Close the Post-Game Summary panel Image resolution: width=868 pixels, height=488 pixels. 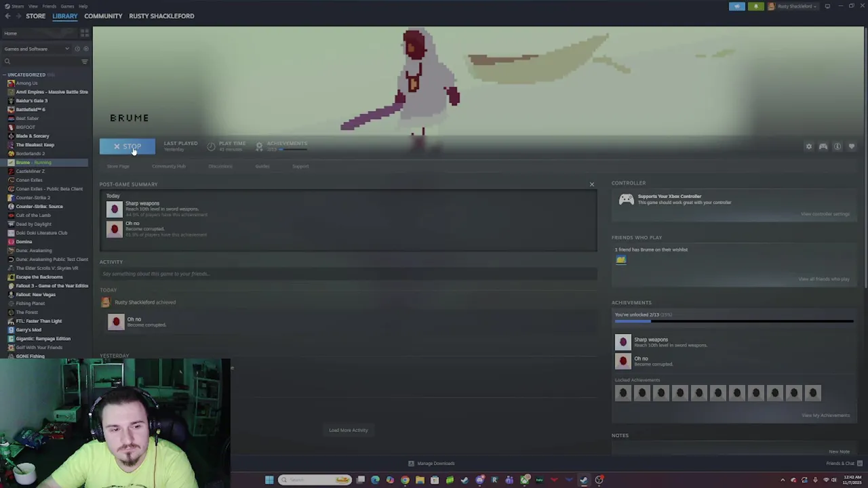pos(591,184)
